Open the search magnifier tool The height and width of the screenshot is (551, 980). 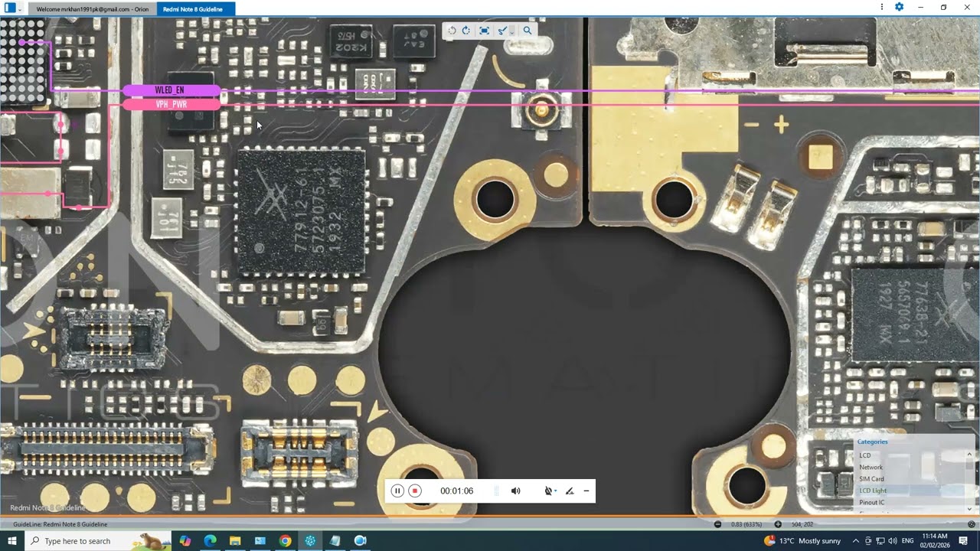[527, 31]
